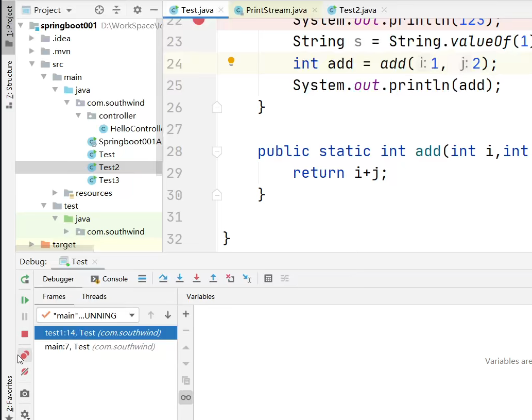Image resolution: width=532 pixels, height=420 pixels.
Task: Click Show Execution Point icon
Action: (142, 279)
